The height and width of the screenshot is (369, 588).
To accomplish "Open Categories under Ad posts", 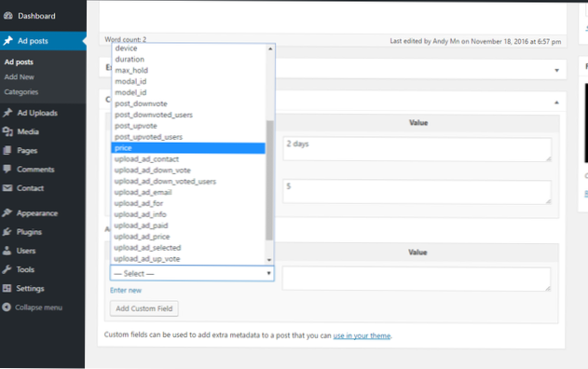I will (x=21, y=92).
